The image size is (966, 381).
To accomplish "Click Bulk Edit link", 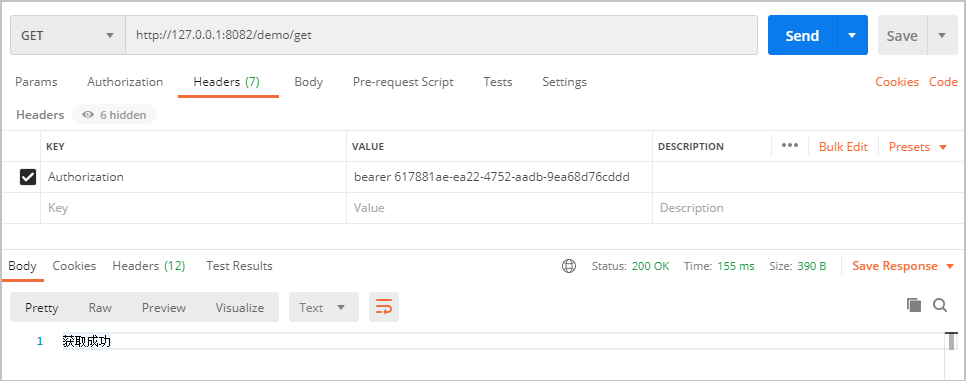I will (843, 147).
